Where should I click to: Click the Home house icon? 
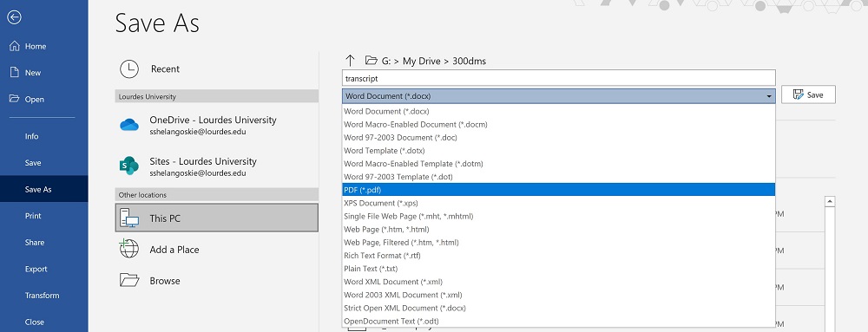15,46
